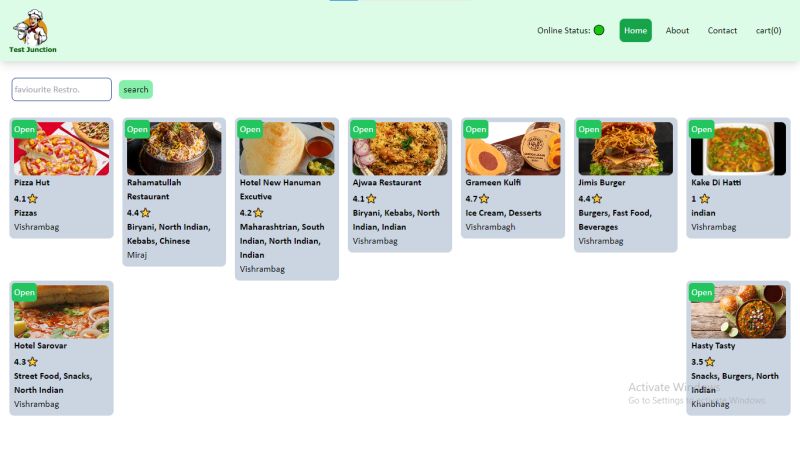Open the Hotel New Hanuman Excutive card
Screen dimensions: 800x449
tap(287, 199)
